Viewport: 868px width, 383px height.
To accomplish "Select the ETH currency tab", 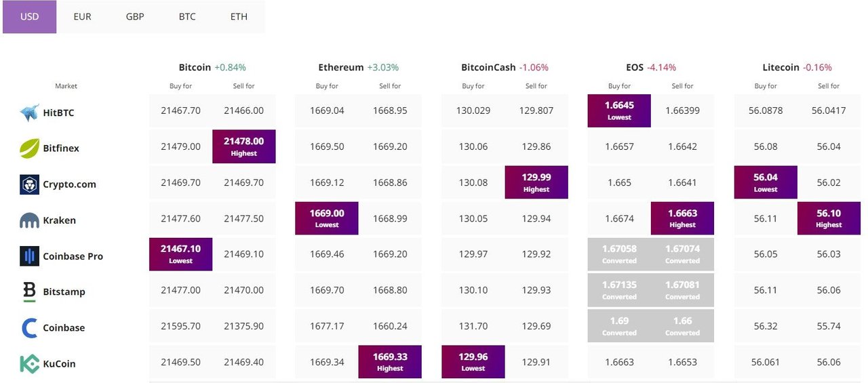I will (x=239, y=16).
